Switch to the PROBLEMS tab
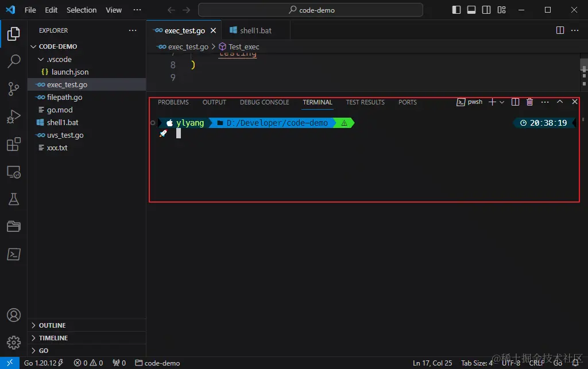 [173, 102]
